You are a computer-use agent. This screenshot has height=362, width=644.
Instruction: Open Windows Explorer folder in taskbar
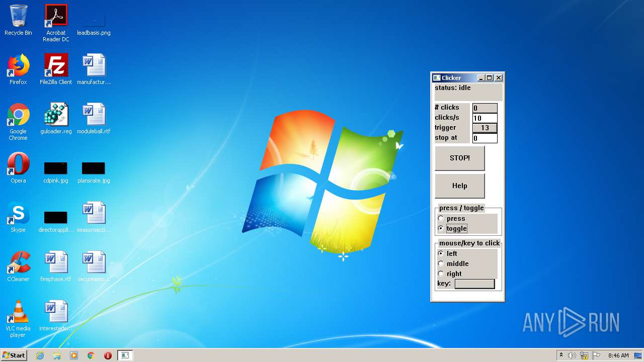tap(57, 355)
